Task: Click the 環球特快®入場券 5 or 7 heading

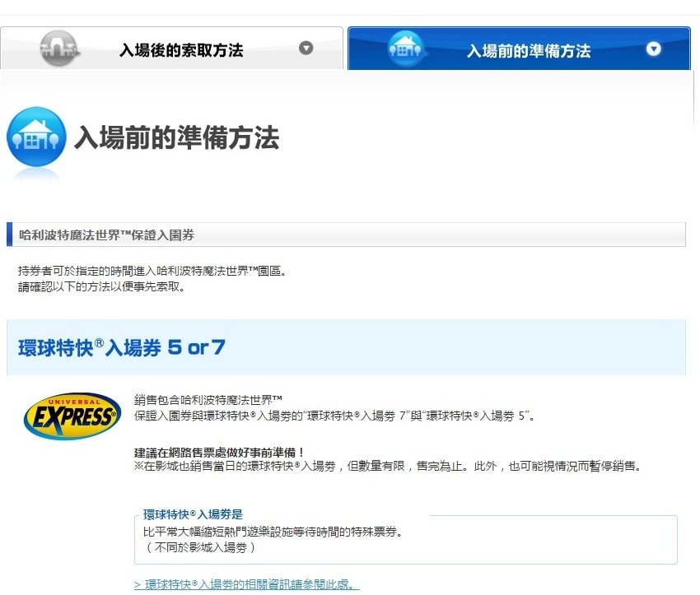Action: pos(121,347)
